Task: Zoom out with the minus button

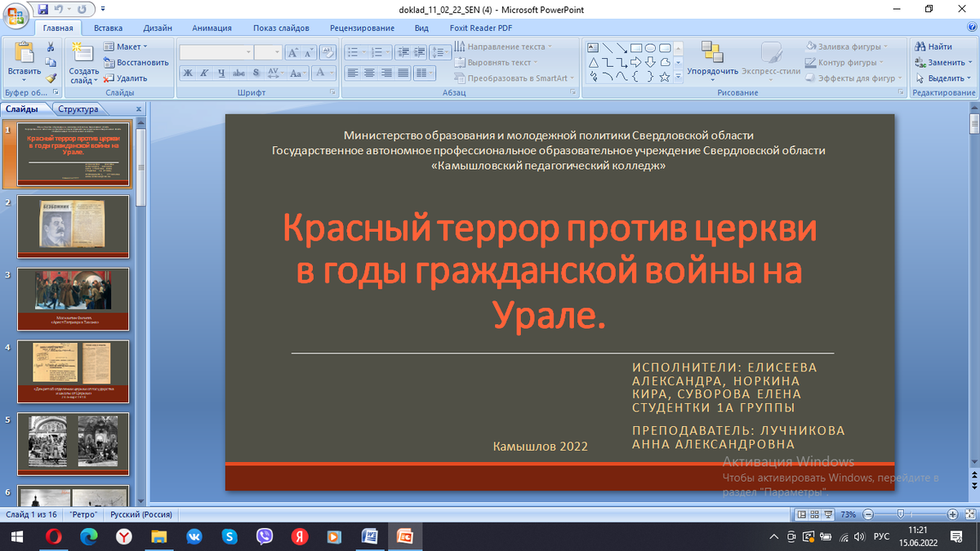Action: 867,514
